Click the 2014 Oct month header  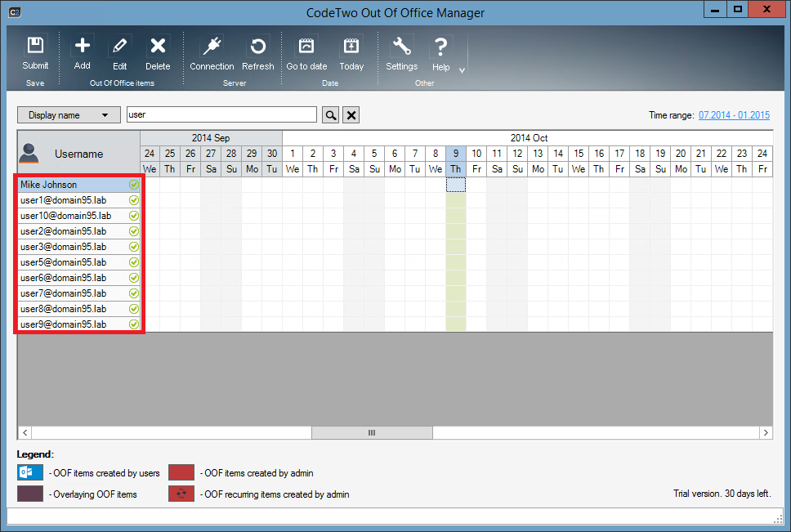[x=528, y=138]
